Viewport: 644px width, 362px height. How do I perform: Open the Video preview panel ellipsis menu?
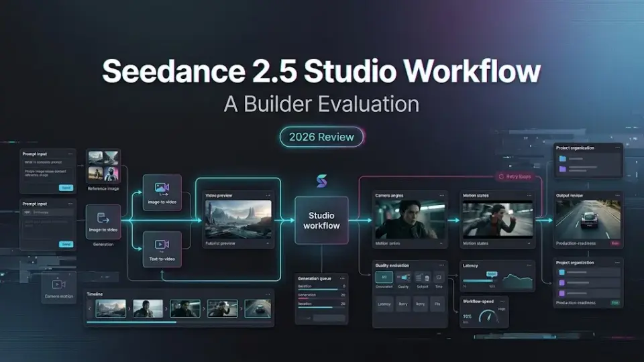click(x=268, y=196)
